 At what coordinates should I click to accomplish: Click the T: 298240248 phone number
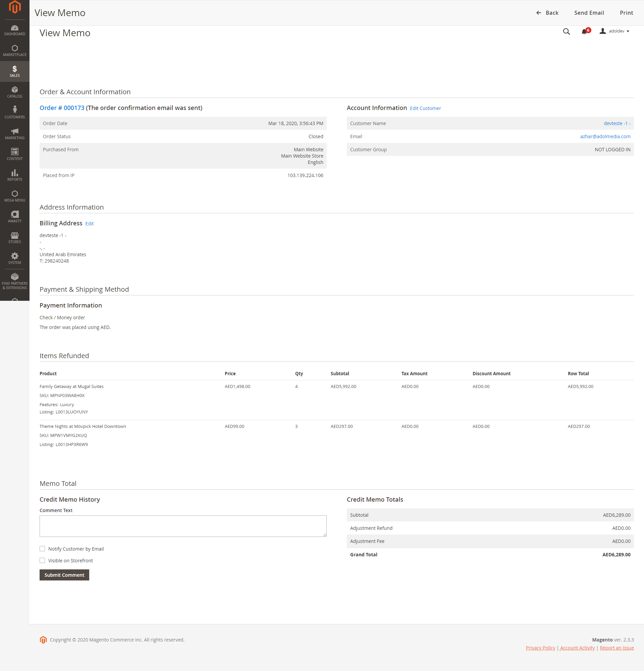click(x=54, y=261)
